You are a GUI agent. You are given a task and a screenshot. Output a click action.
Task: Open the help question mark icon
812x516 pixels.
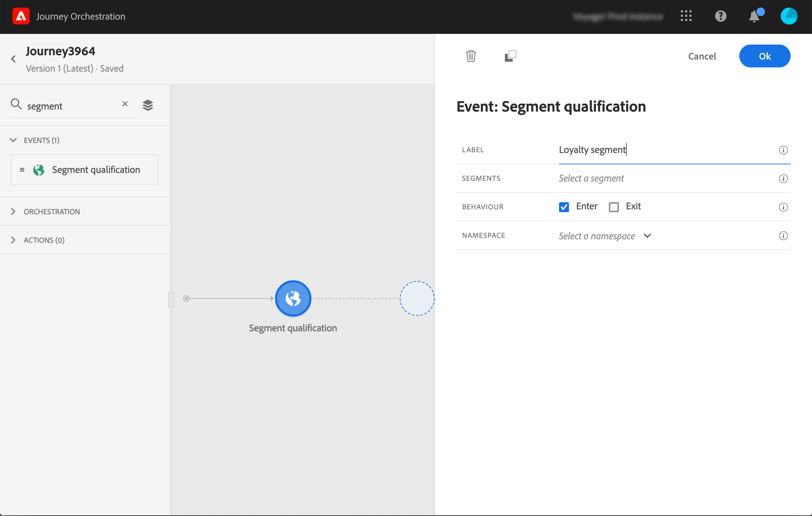pos(720,16)
